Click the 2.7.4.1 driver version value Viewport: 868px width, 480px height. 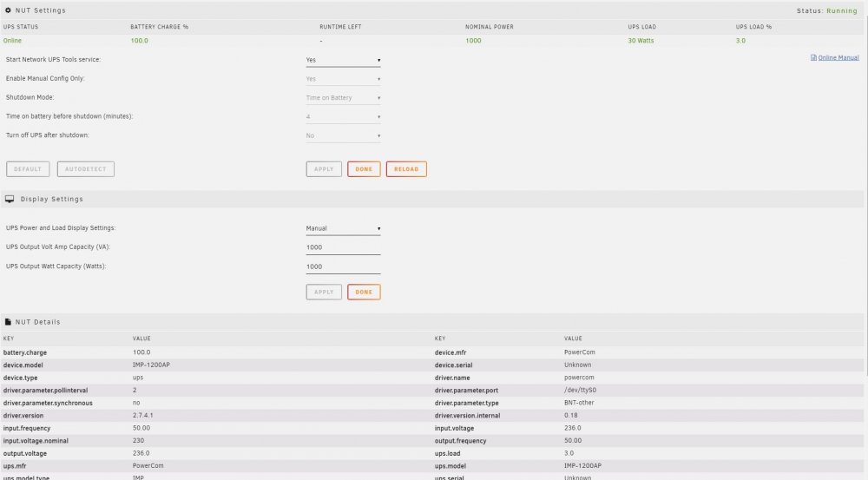(143, 415)
